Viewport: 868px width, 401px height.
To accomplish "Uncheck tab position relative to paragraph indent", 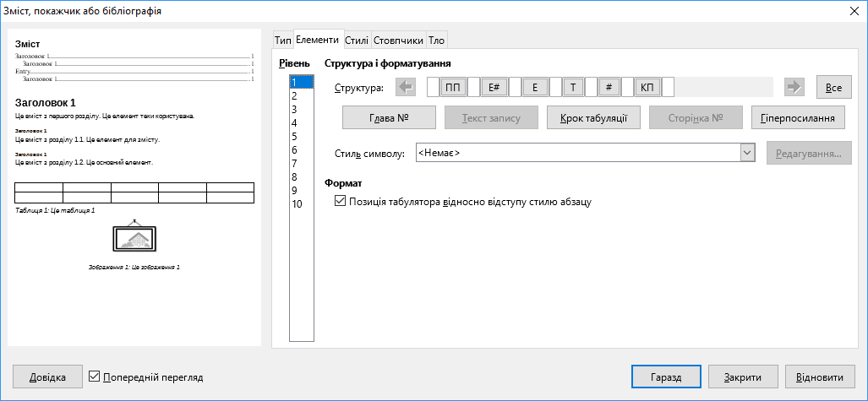I will pyautogui.click(x=341, y=202).
